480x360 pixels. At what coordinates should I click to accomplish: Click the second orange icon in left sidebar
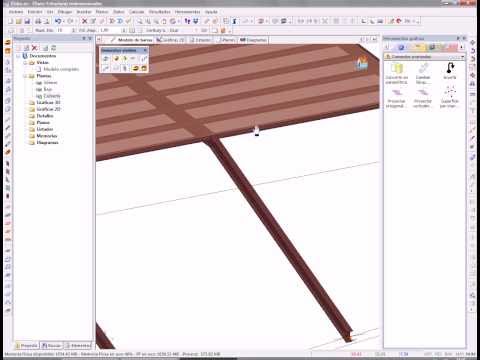click(x=8, y=51)
